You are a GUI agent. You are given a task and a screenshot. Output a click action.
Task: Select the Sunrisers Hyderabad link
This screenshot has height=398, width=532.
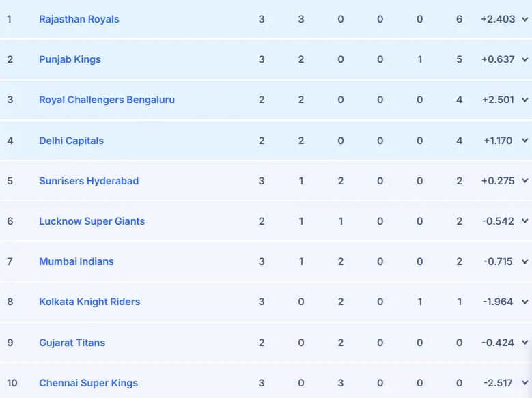point(89,181)
